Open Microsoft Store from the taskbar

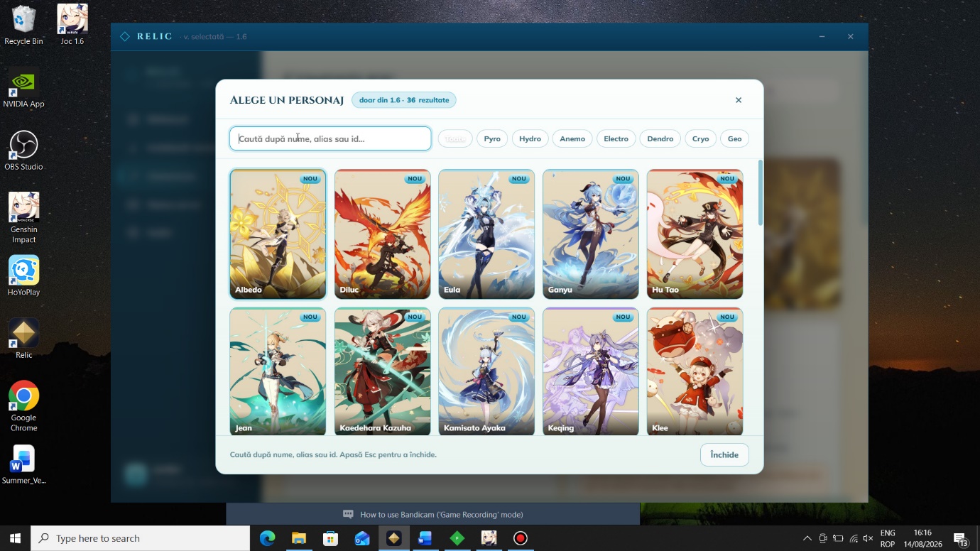tap(330, 538)
